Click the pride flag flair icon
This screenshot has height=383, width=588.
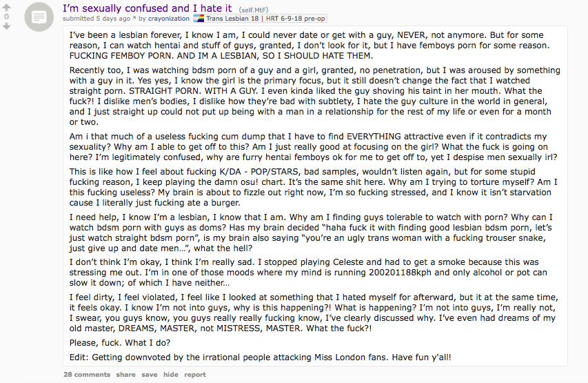(199, 19)
